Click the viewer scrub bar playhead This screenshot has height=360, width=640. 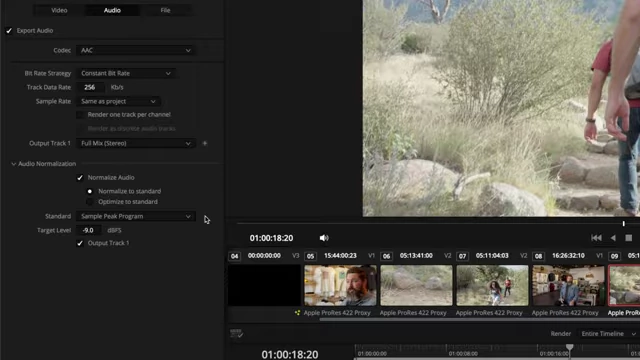[624, 223]
